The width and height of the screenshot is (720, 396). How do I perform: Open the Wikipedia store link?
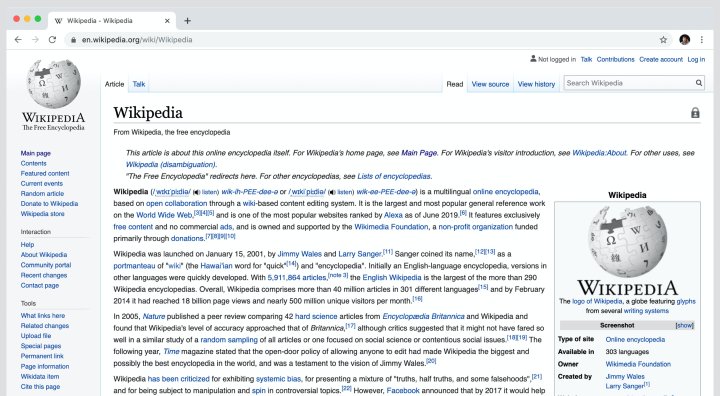[42, 214]
